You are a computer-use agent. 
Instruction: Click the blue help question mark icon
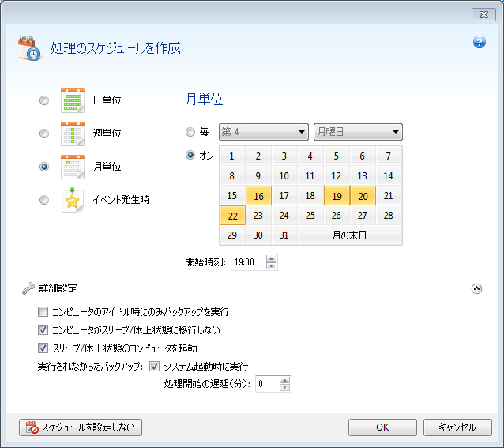(479, 42)
